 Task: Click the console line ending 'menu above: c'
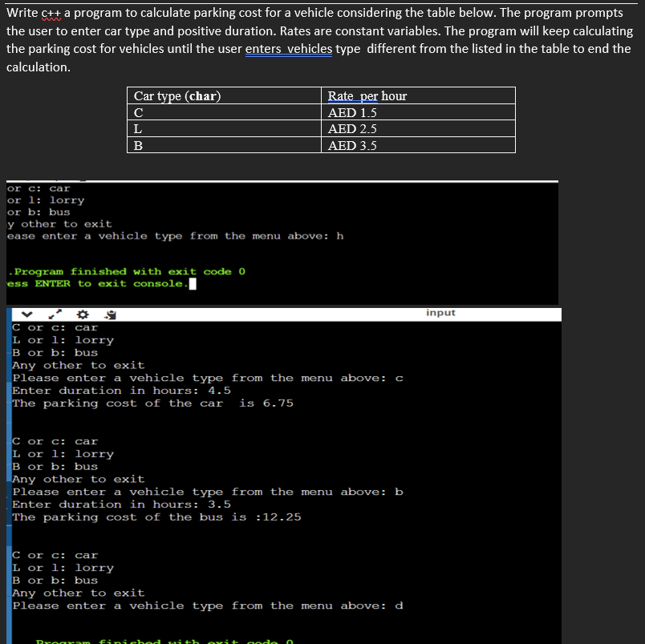point(208,379)
